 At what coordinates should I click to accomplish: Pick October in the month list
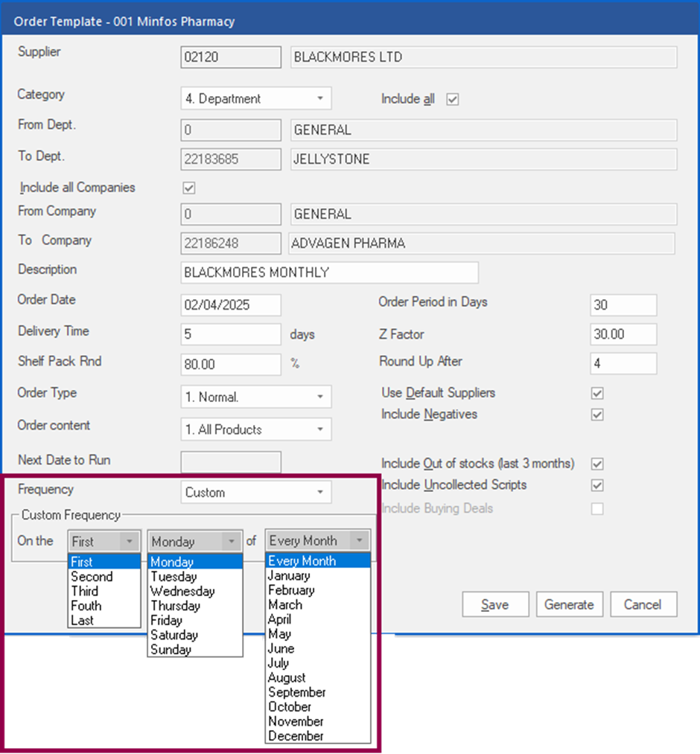point(318,707)
